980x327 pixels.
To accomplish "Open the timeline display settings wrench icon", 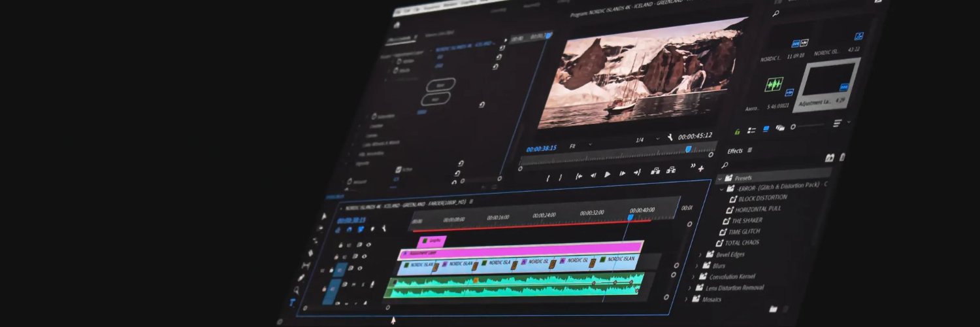I will pyautogui.click(x=384, y=228).
